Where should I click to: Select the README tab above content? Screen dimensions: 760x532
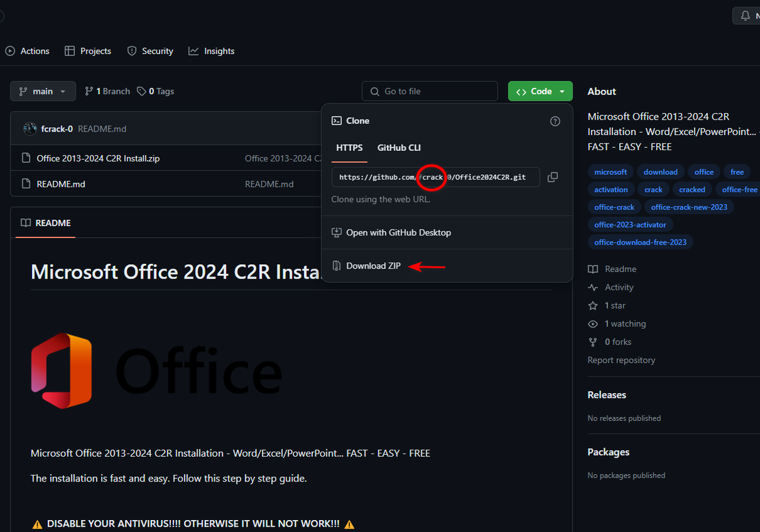(46, 223)
